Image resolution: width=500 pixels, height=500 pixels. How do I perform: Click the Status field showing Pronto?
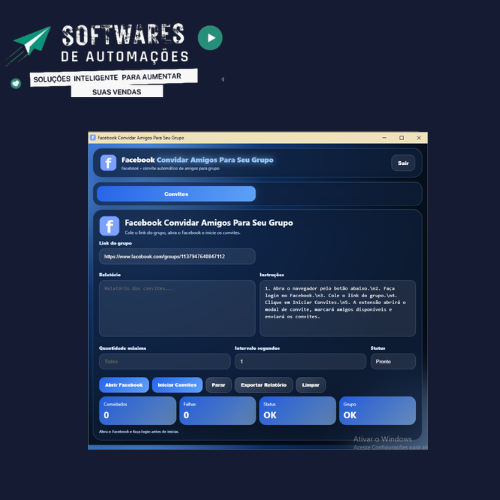(393, 361)
